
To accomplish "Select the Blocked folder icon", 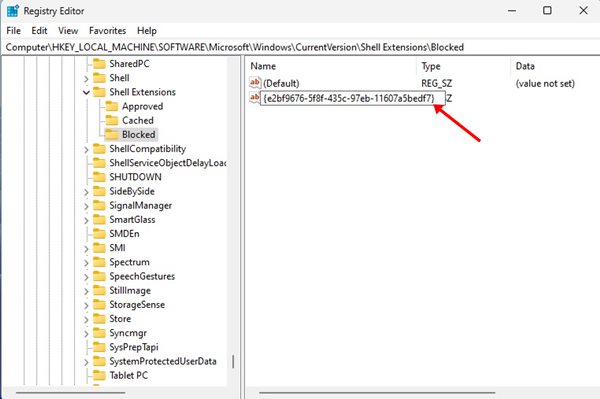I will pyautogui.click(x=112, y=134).
